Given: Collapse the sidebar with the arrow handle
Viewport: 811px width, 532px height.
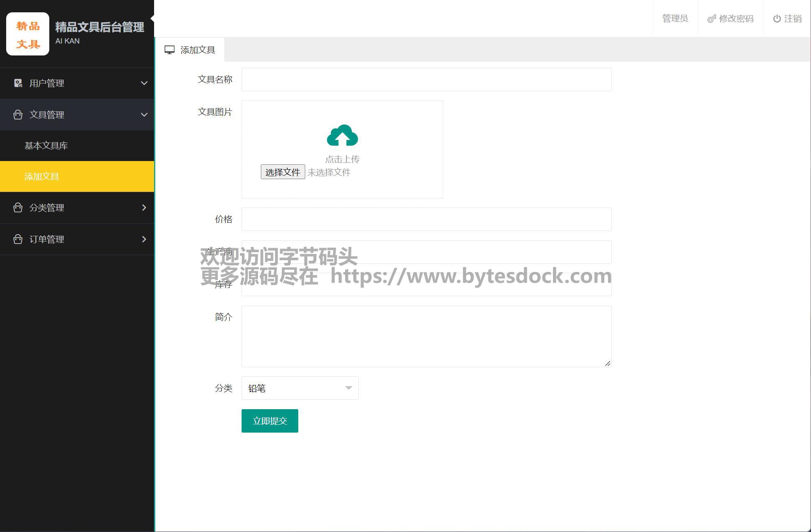Looking at the screenshot, I should (x=152, y=18).
